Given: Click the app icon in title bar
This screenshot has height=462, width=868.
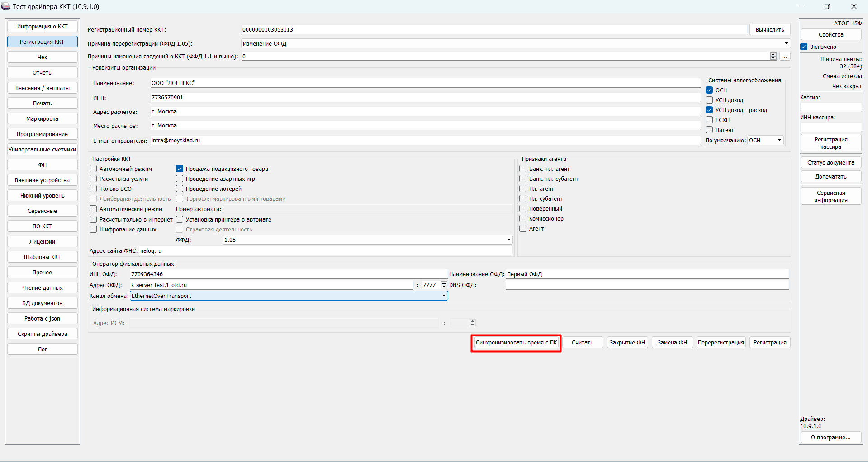Looking at the screenshot, I should point(5,6).
